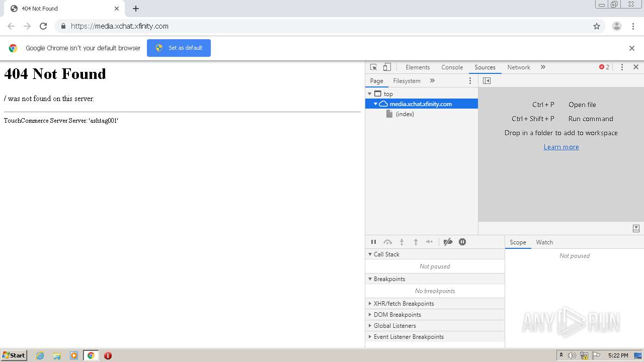
Task: Click the Step icon in debugger
Action: point(429,242)
